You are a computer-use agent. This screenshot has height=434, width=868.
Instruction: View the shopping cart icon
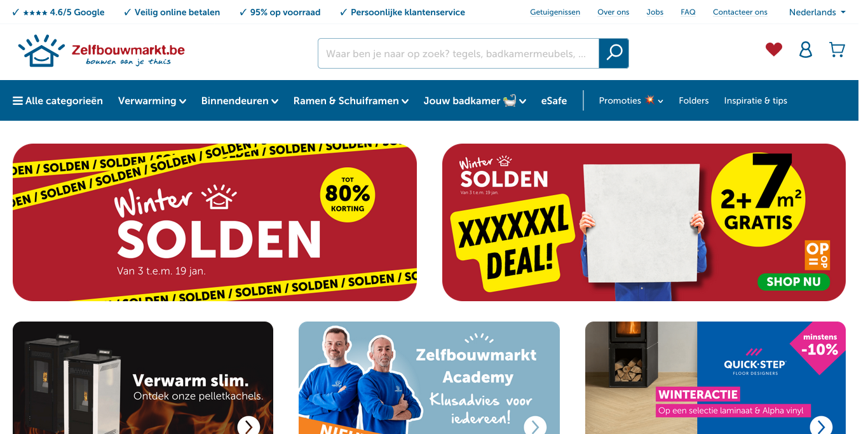837,50
